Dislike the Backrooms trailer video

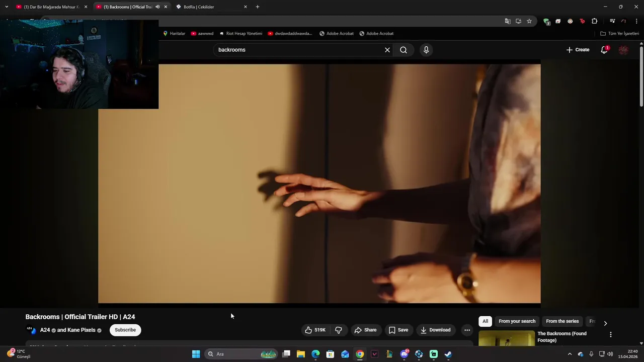pos(339,330)
